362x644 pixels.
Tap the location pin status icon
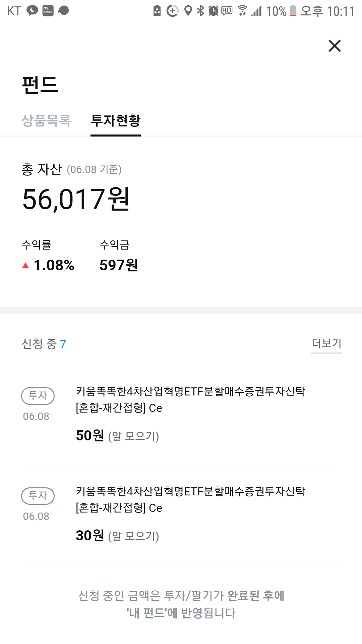(x=188, y=11)
